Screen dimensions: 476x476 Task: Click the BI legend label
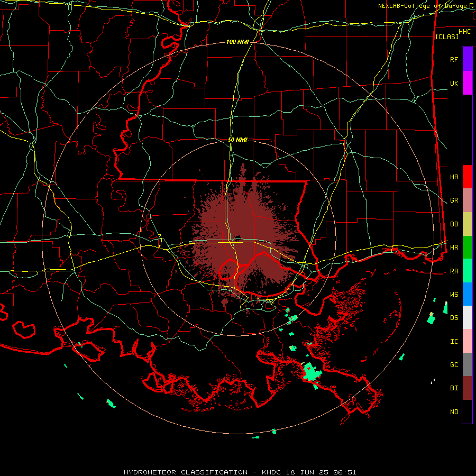(454, 388)
